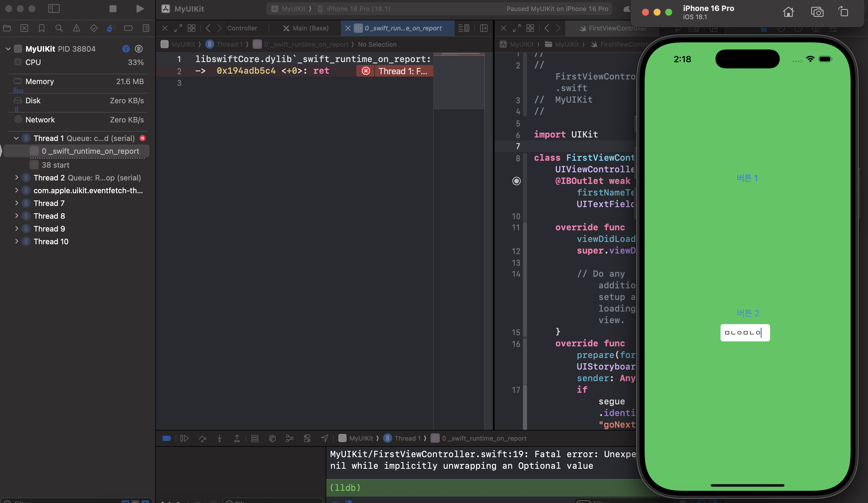
Task: Click the Step Into debug icon
Action: (x=219, y=438)
